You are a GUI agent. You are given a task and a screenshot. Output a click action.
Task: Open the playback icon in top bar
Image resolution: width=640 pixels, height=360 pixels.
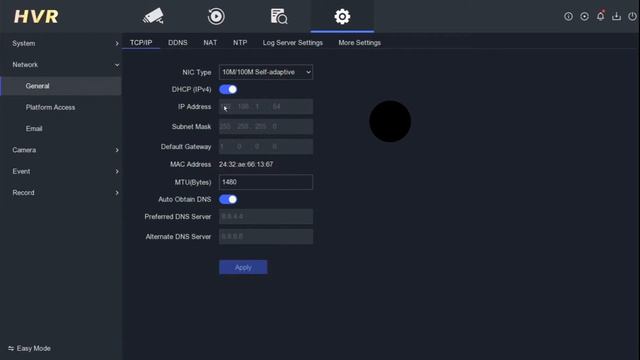tap(216, 16)
